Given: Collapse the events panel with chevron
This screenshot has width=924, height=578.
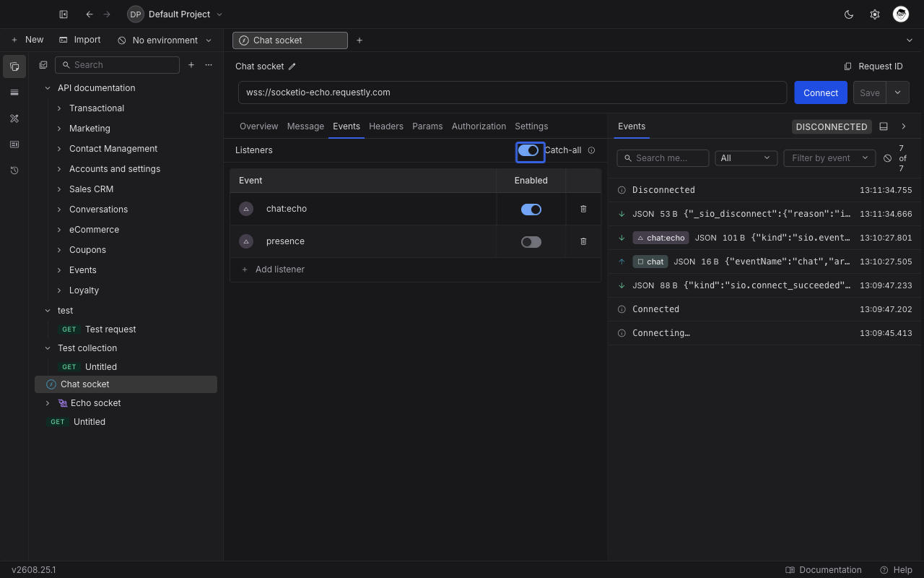Looking at the screenshot, I should click(x=904, y=126).
